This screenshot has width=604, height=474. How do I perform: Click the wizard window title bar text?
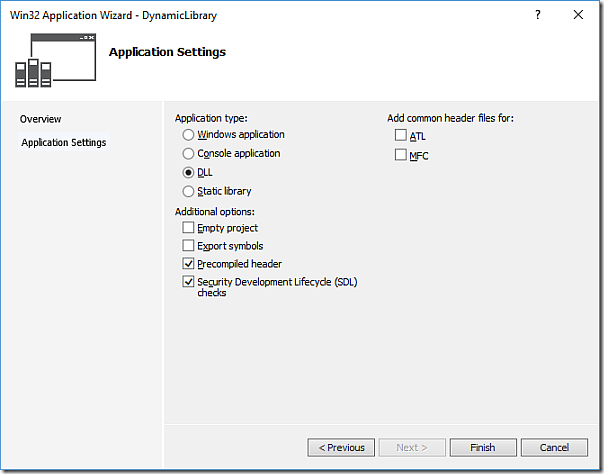click(113, 15)
